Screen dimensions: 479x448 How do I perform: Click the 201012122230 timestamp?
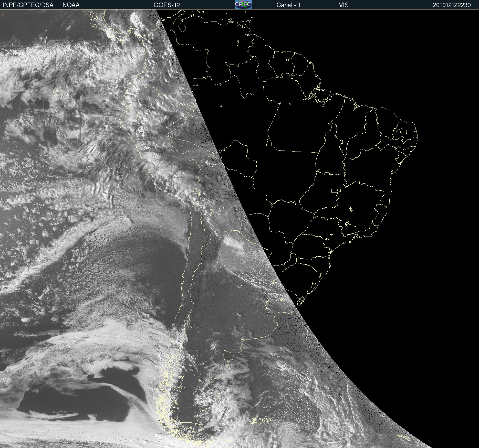(x=452, y=5)
